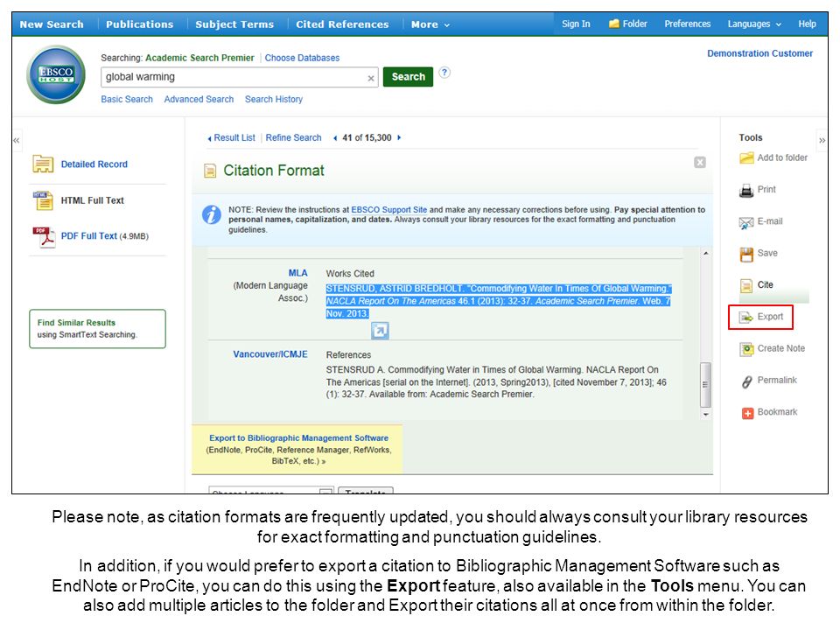Image resolution: width=840 pixels, height=630 pixels.
Task: Click the Bookmark plus icon
Action: 747,413
